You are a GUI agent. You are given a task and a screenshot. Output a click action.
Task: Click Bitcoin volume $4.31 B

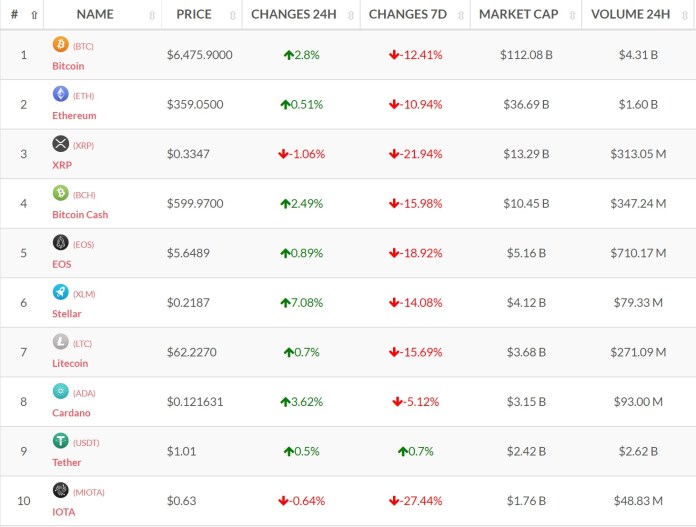tap(638, 55)
